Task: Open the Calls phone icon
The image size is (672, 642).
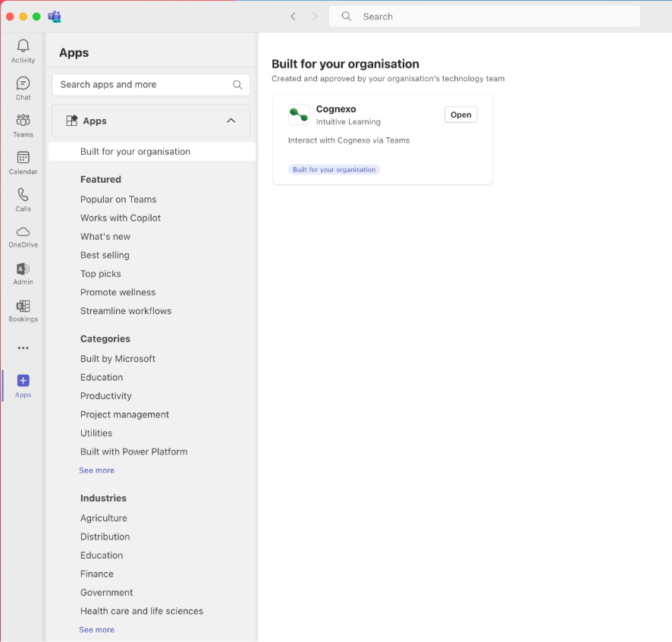Action: 23,195
